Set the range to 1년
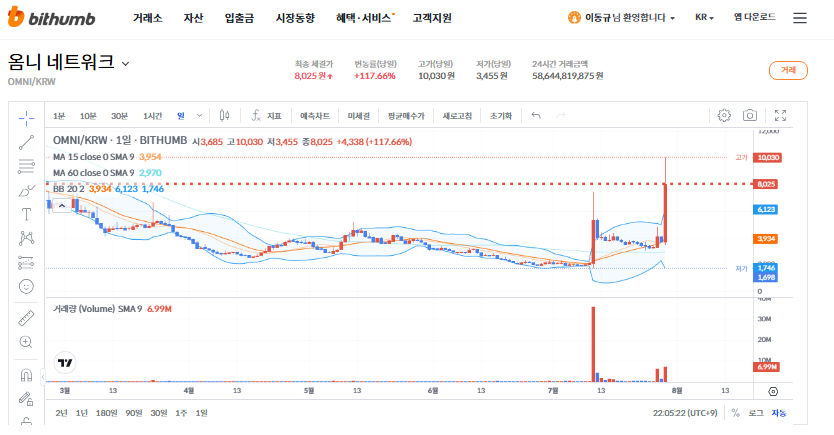This screenshot has height=435, width=834. [x=81, y=413]
